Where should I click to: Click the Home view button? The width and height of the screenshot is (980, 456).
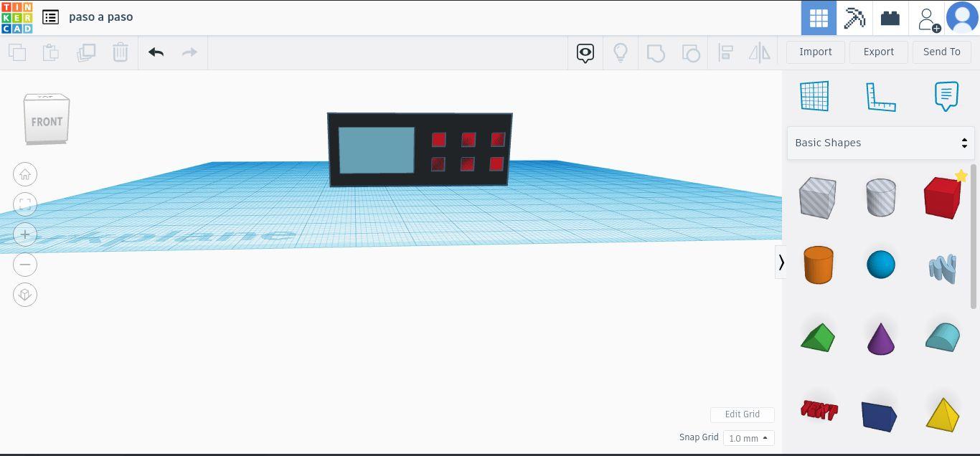(x=25, y=174)
